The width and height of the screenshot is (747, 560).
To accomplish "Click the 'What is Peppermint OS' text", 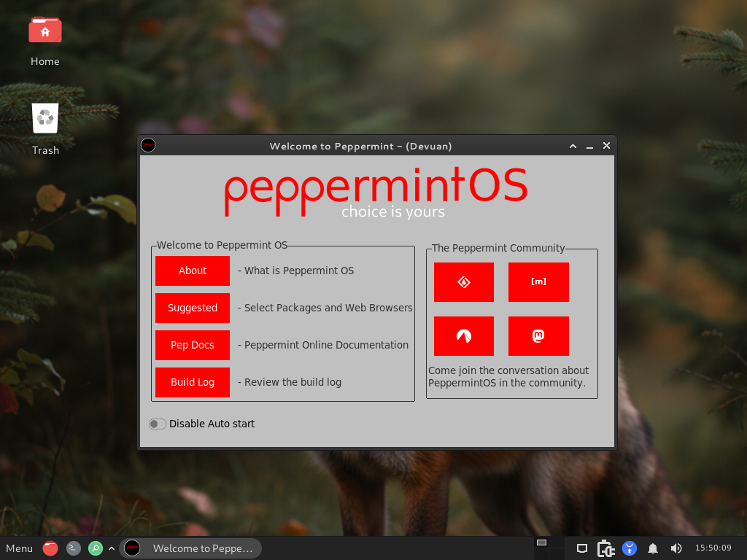I will click(299, 271).
